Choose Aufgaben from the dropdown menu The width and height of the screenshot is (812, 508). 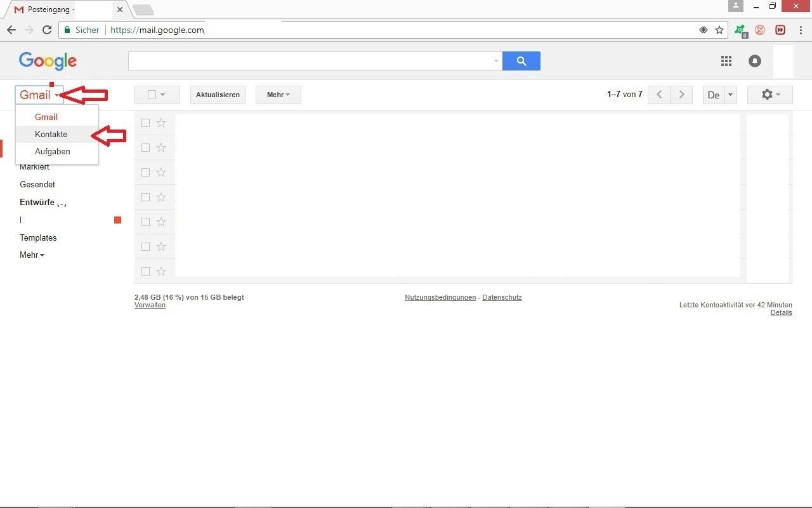point(57,151)
